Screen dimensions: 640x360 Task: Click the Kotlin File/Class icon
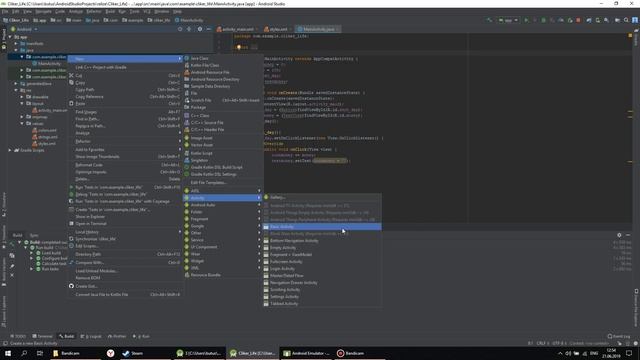tap(187, 65)
